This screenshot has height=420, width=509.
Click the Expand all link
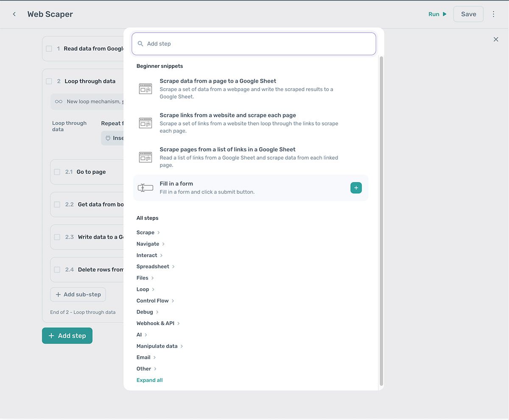point(150,380)
